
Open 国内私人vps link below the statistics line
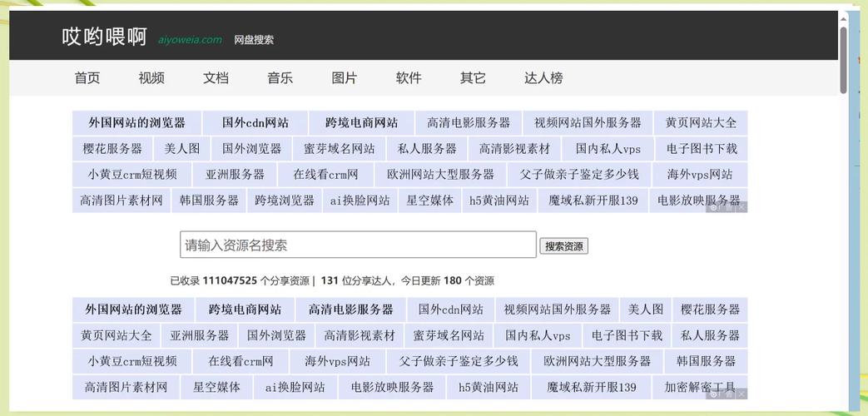click(x=538, y=336)
